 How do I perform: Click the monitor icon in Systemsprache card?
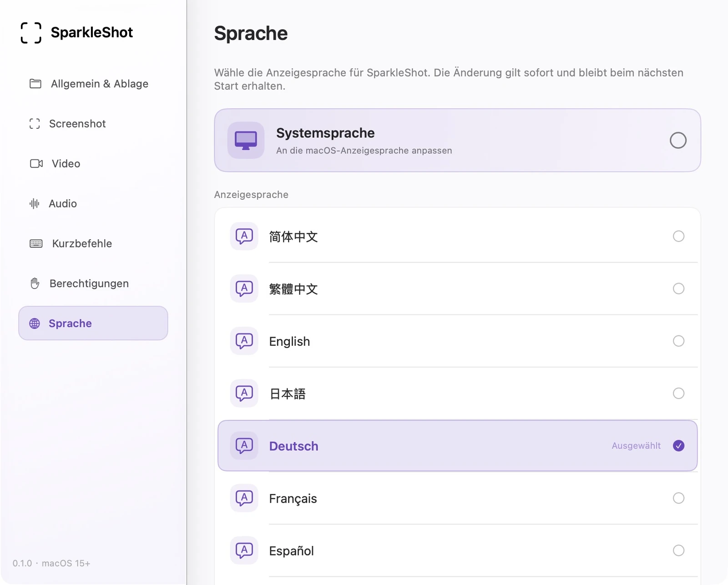(246, 140)
